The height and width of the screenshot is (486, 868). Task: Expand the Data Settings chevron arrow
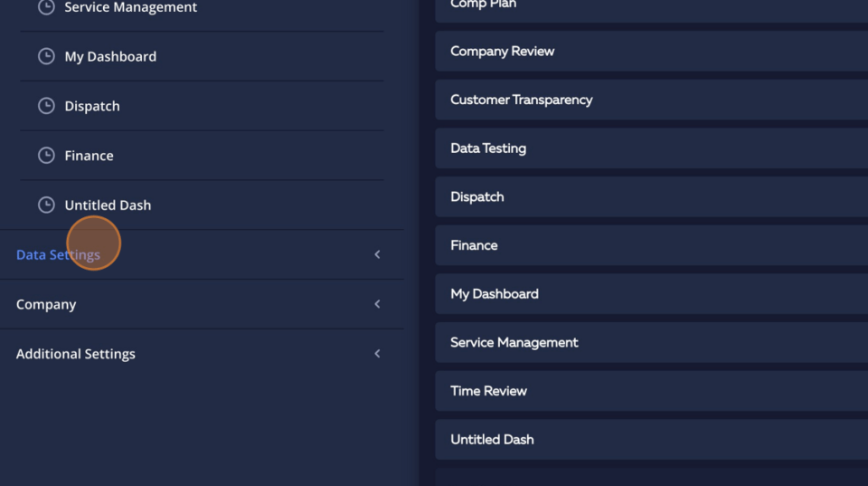pyautogui.click(x=377, y=255)
